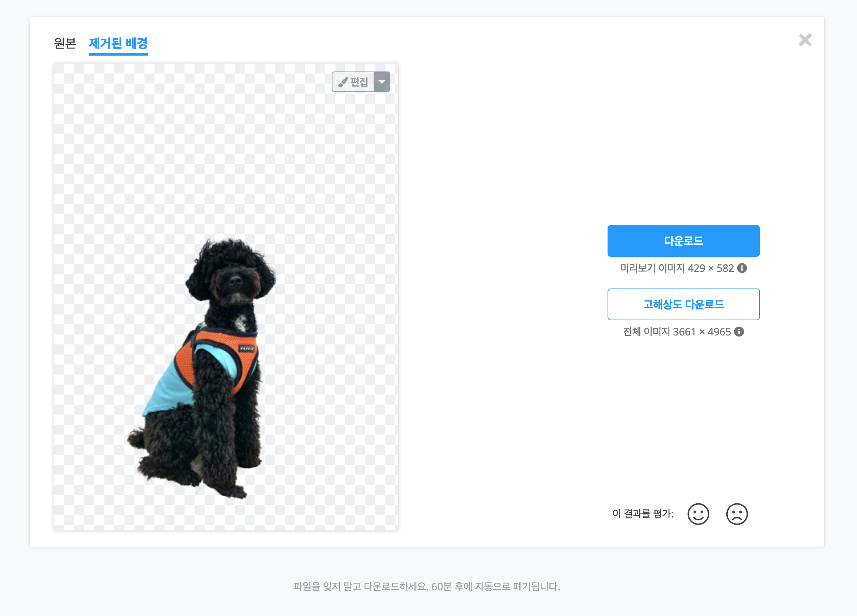Select the frown face to rate result negatively

coord(737,513)
